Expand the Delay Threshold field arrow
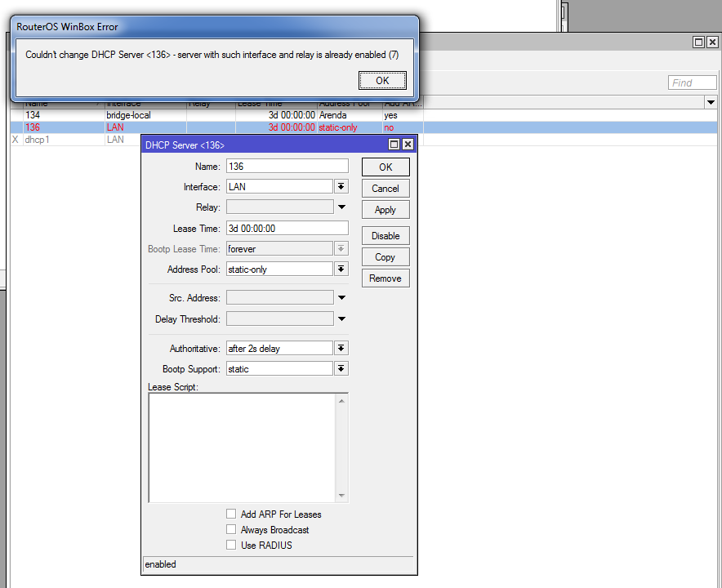This screenshot has height=588, width=722. point(341,318)
